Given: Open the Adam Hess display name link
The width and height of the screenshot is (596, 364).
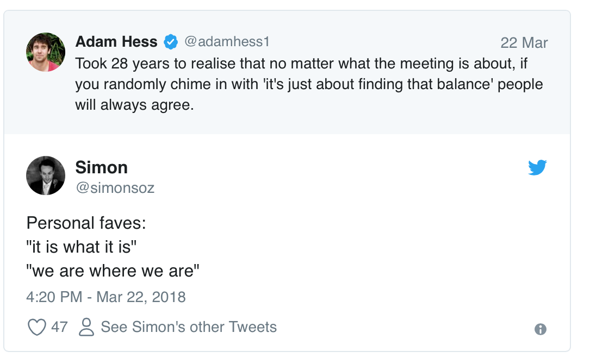Looking at the screenshot, I should tap(116, 42).
